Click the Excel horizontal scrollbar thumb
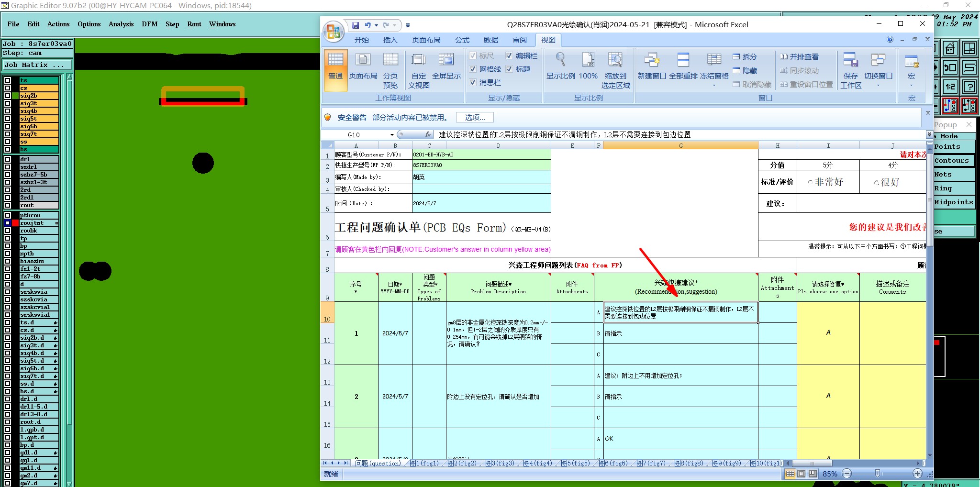 pyautogui.click(x=811, y=463)
